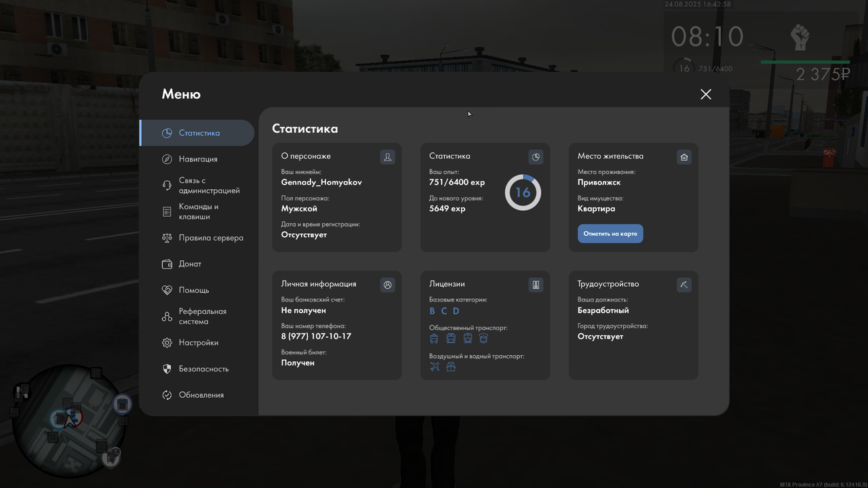Click the list icon beside Команды и клавиши

(x=167, y=211)
